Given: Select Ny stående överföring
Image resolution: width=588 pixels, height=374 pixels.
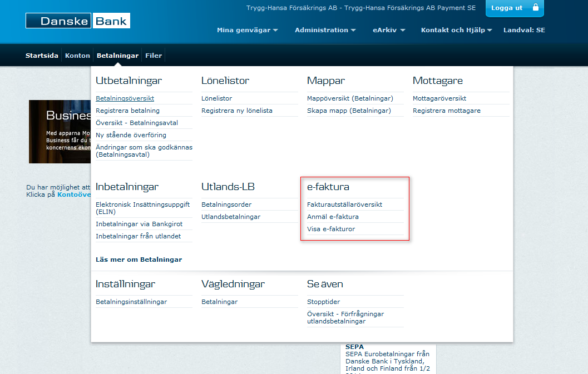Looking at the screenshot, I should pyautogui.click(x=131, y=135).
